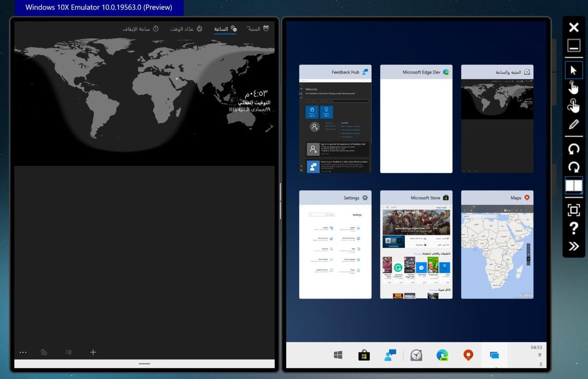Screen dimensions: 588x379
Task: Click the Maps pin in card title
Action: (x=527, y=198)
